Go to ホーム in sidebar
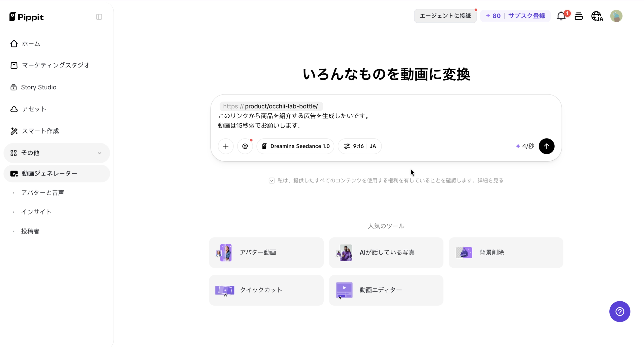Viewport: 644px width, 347px height. (57, 43)
